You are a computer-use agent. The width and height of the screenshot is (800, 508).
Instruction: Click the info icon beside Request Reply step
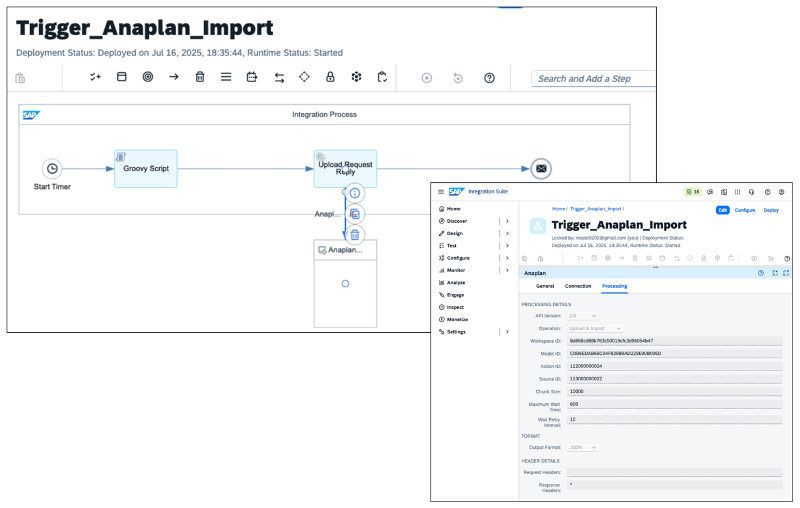coord(355,193)
